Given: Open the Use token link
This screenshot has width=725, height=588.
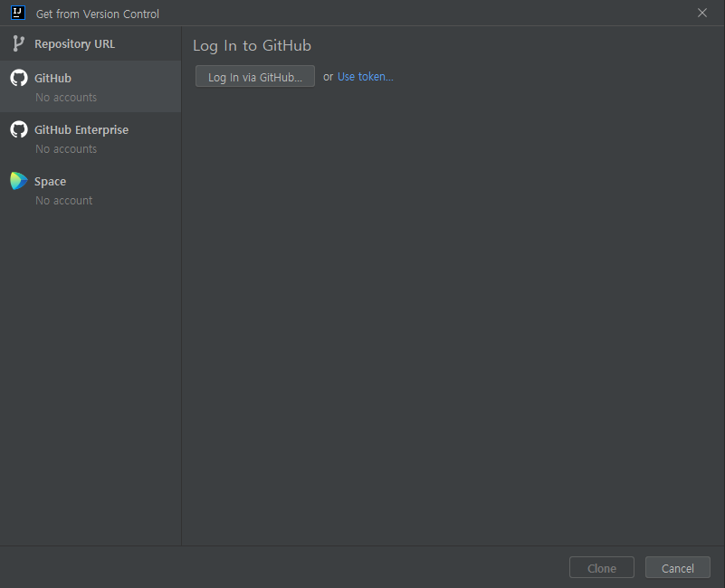Looking at the screenshot, I should pos(366,77).
